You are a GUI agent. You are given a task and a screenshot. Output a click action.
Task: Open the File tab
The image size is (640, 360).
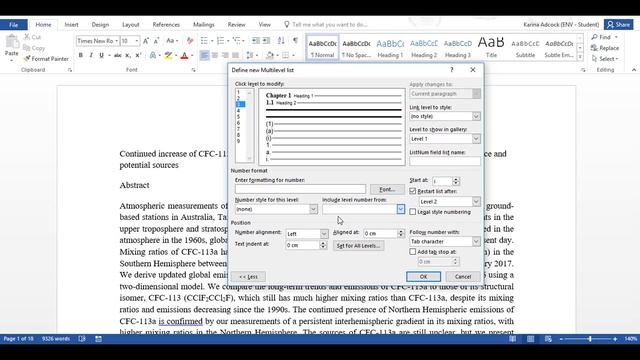click(x=13, y=24)
